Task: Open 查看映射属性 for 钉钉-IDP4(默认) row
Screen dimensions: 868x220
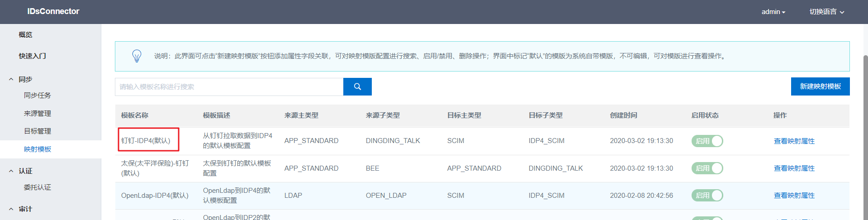Action: click(794, 141)
